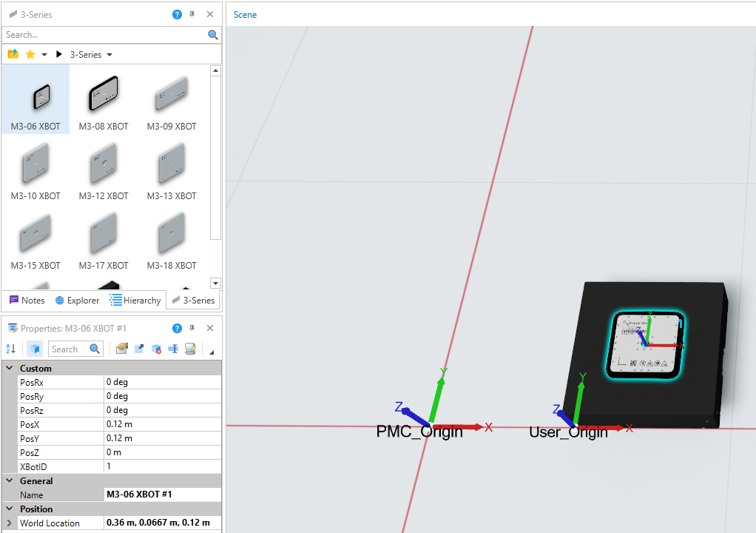This screenshot has height=533, width=756.
Task: Expand the World Location property
Action: pyautogui.click(x=9, y=523)
